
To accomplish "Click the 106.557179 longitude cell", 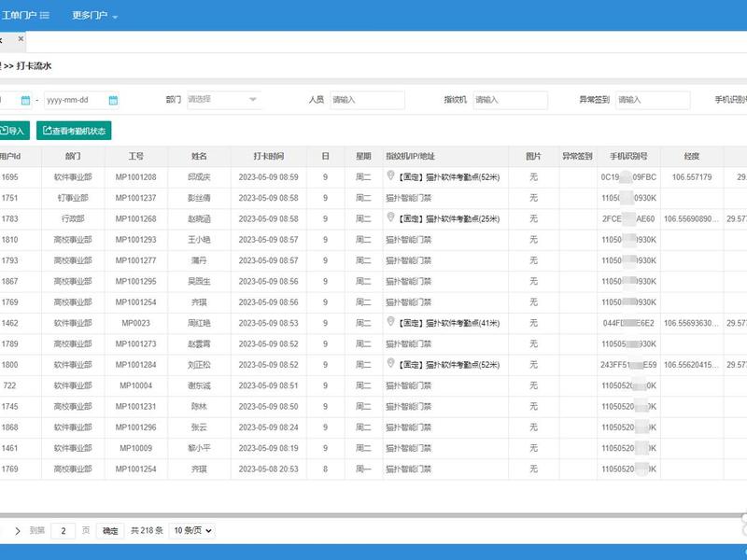I will 692,177.
